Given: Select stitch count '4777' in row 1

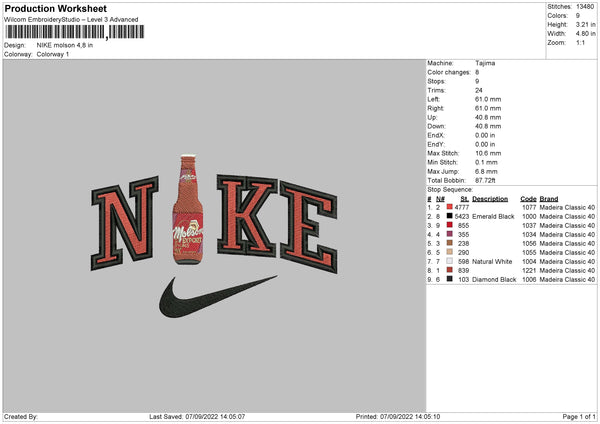Looking at the screenshot, I should click(461, 207).
